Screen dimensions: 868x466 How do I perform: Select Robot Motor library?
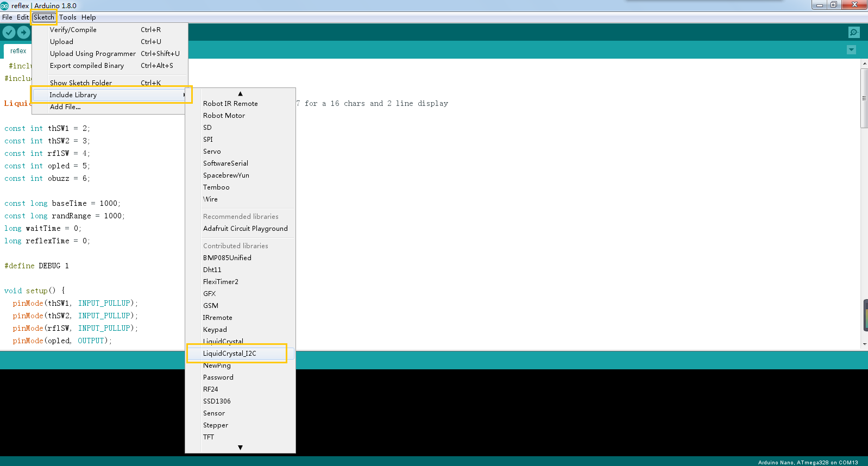coord(240,116)
